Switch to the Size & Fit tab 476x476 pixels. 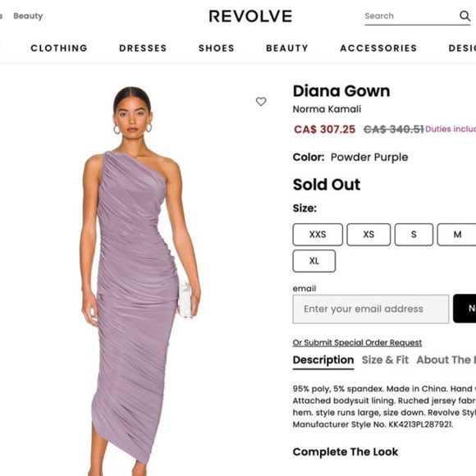385,359
